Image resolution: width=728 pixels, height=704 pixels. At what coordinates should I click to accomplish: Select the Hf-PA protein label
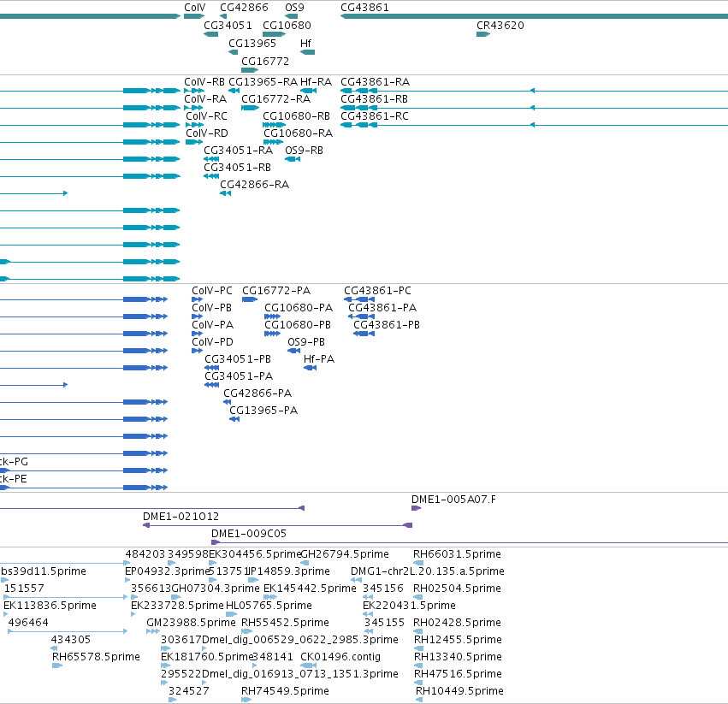tap(319, 359)
